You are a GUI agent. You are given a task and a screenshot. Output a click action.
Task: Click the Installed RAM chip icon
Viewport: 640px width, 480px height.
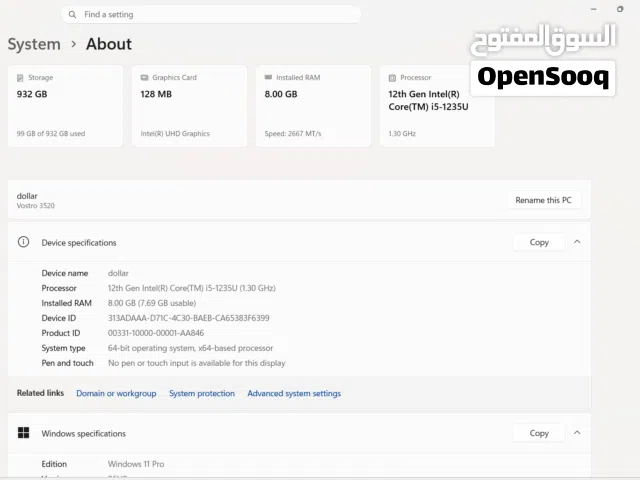pyautogui.click(x=268, y=77)
